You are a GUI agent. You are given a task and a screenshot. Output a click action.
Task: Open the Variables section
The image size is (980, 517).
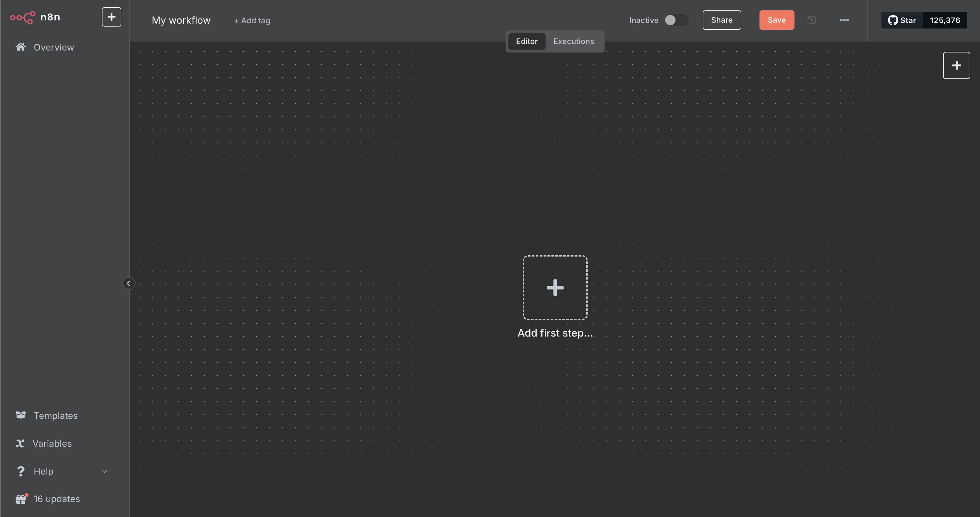pos(52,443)
